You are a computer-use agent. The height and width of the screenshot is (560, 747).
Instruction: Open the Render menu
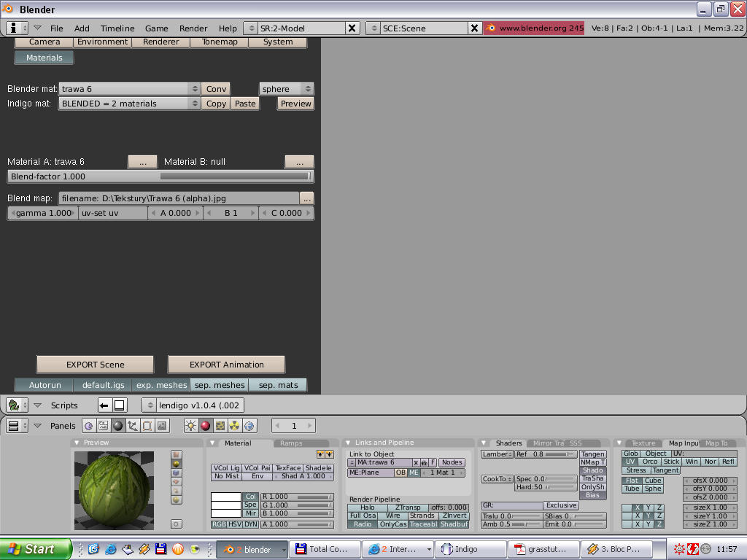[x=193, y=28]
